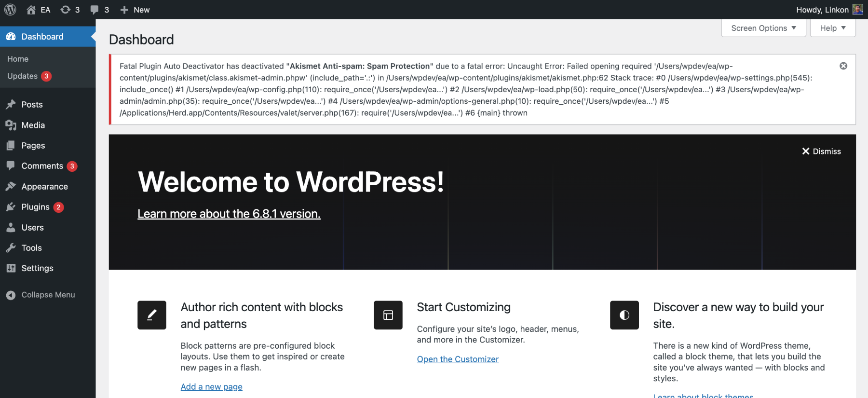Click the pencil edit icon tile

tap(152, 315)
